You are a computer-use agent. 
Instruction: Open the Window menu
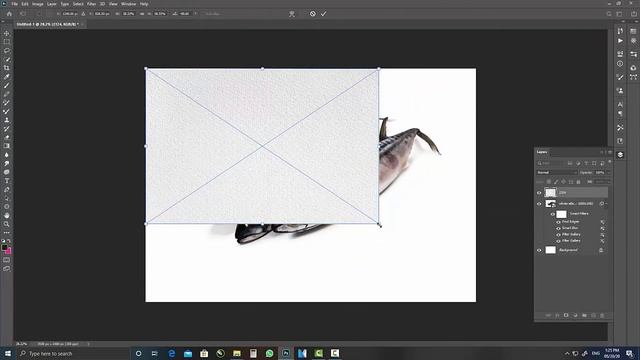click(x=129, y=4)
